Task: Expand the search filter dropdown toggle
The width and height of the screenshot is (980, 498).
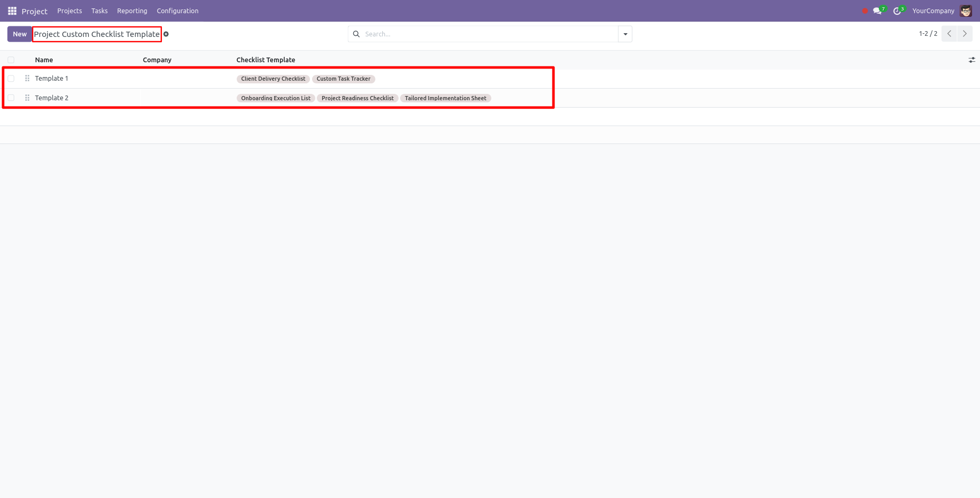Action: click(625, 34)
